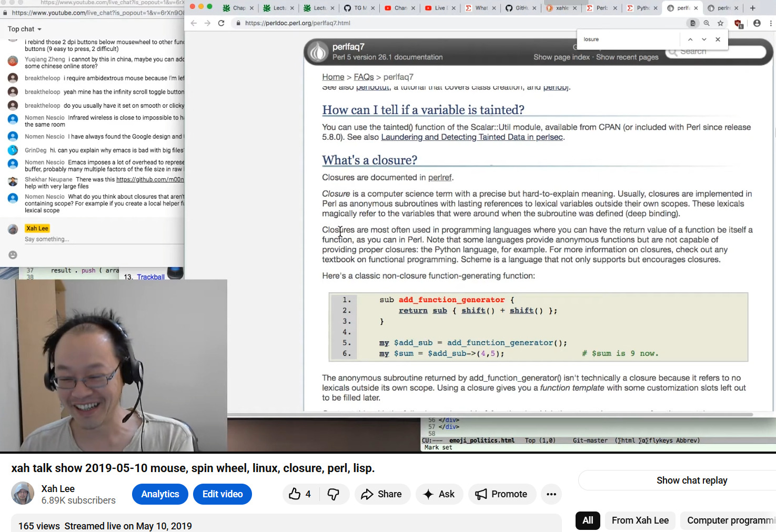This screenshot has width=776, height=532.
Task: Click the Xah Lee channel avatar
Action: coord(23,494)
